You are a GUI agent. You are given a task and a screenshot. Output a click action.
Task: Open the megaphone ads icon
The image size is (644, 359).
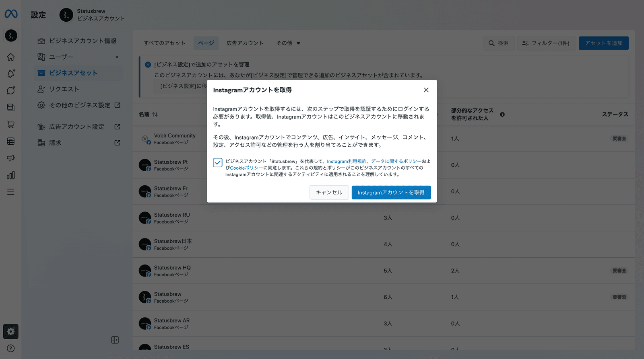(x=11, y=158)
